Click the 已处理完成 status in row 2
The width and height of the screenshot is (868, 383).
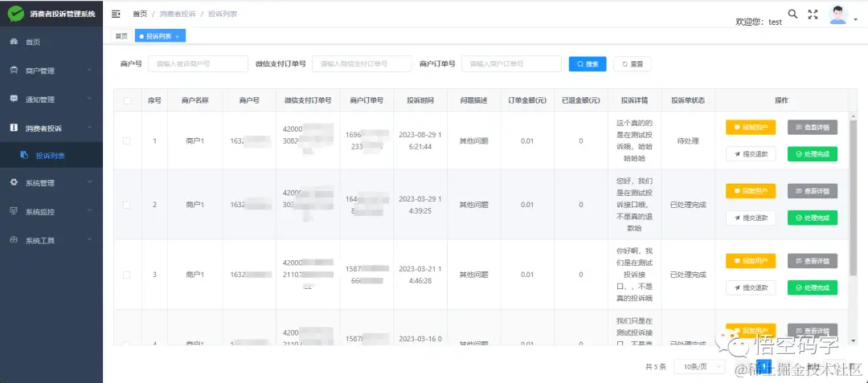(688, 205)
